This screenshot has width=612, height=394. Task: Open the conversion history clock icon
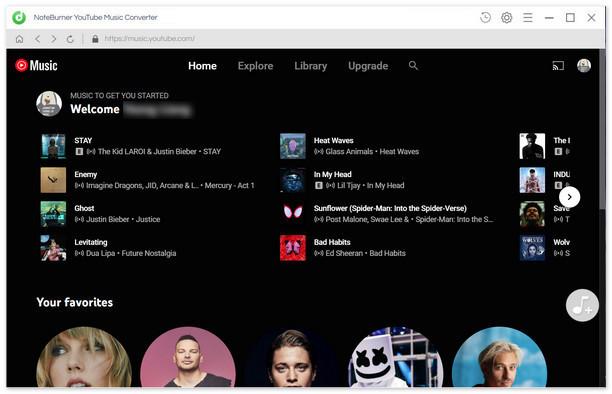point(485,18)
